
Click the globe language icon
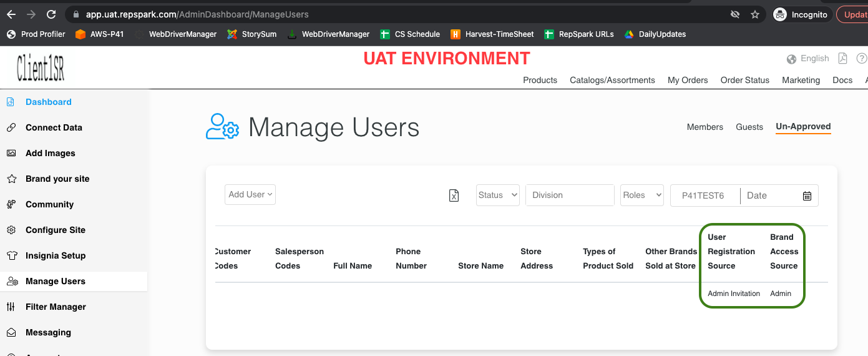coord(791,59)
